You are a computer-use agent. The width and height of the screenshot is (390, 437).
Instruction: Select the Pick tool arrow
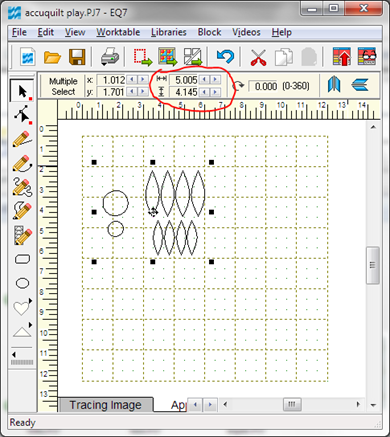coord(22,91)
